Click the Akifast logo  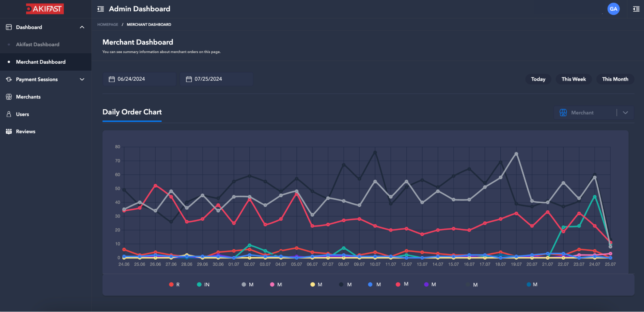(45, 9)
